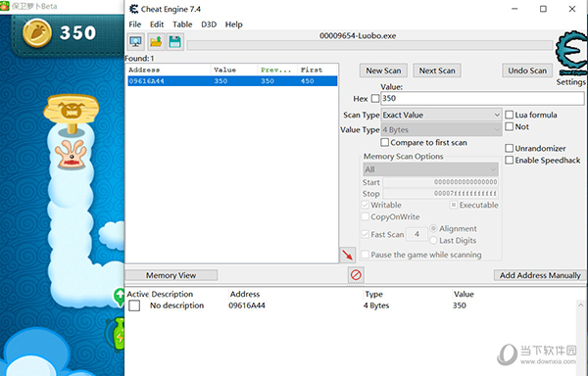The height and width of the screenshot is (376, 588).
Task: Click First value 450 in result row
Action: click(307, 81)
